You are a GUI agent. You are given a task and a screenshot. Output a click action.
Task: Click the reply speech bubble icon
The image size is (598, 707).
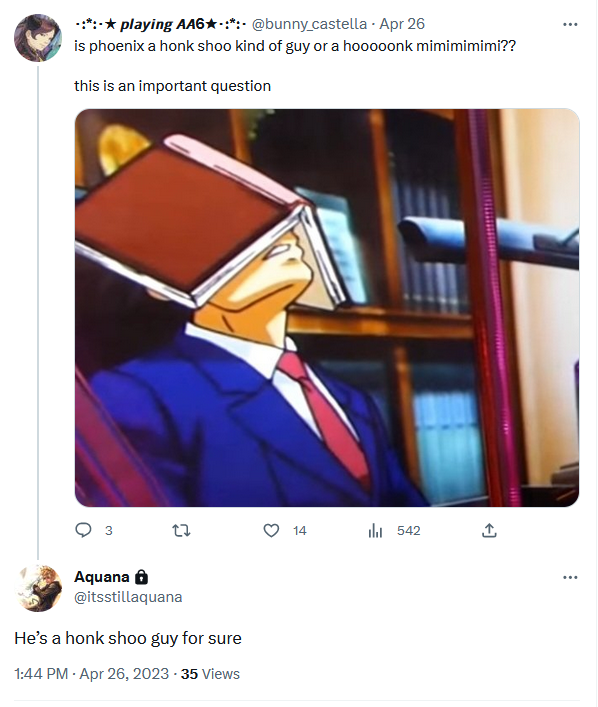pyautogui.click(x=83, y=530)
